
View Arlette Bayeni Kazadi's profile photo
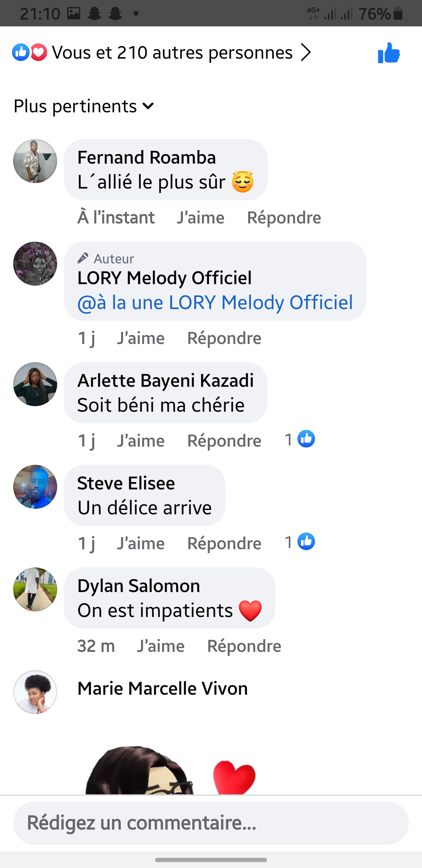pos(35,384)
